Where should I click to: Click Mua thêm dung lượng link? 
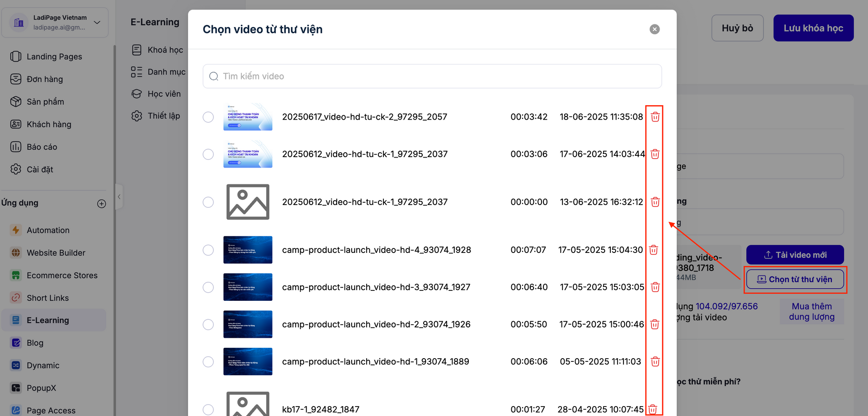(x=811, y=312)
